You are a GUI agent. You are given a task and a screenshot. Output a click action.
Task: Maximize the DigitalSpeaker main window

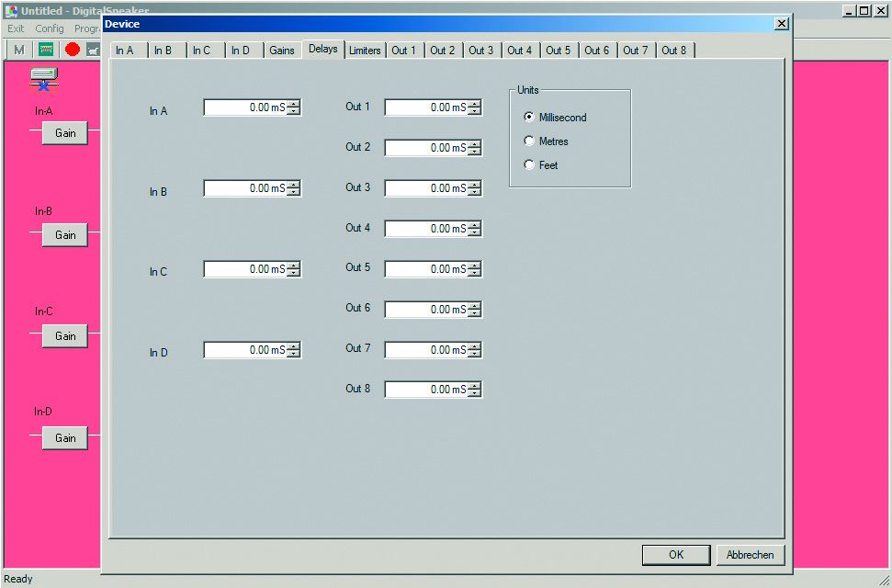click(864, 10)
